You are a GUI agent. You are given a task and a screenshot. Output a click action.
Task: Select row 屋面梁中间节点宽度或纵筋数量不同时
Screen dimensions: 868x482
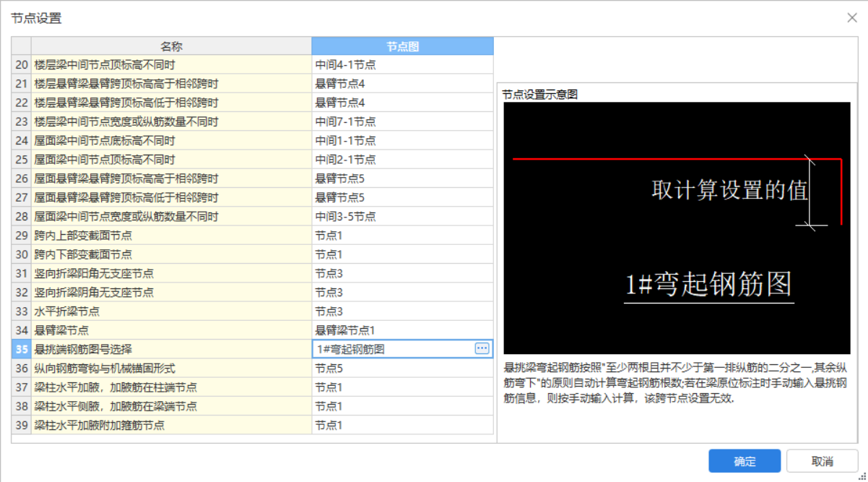(x=171, y=216)
